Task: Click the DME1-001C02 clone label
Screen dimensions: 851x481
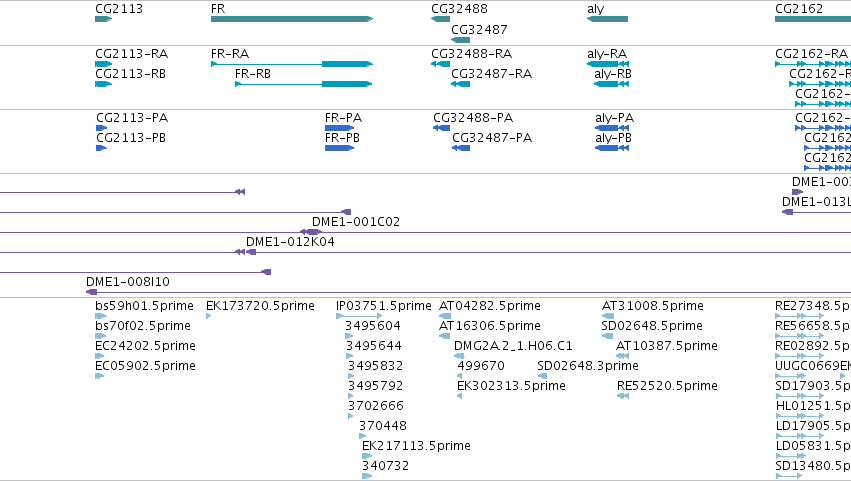Action: tap(355, 221)
